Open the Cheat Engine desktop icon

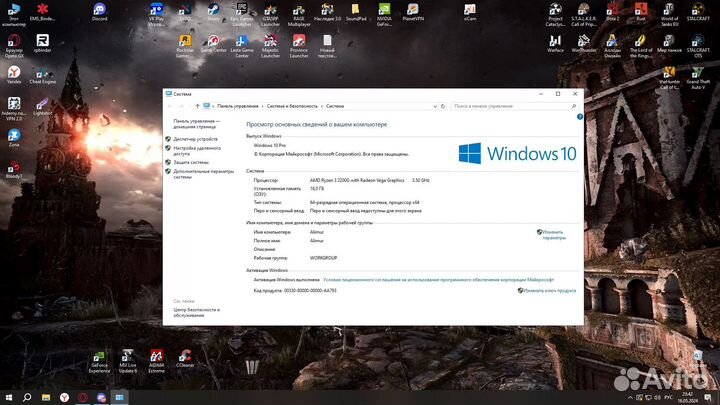tap(43, 76)
